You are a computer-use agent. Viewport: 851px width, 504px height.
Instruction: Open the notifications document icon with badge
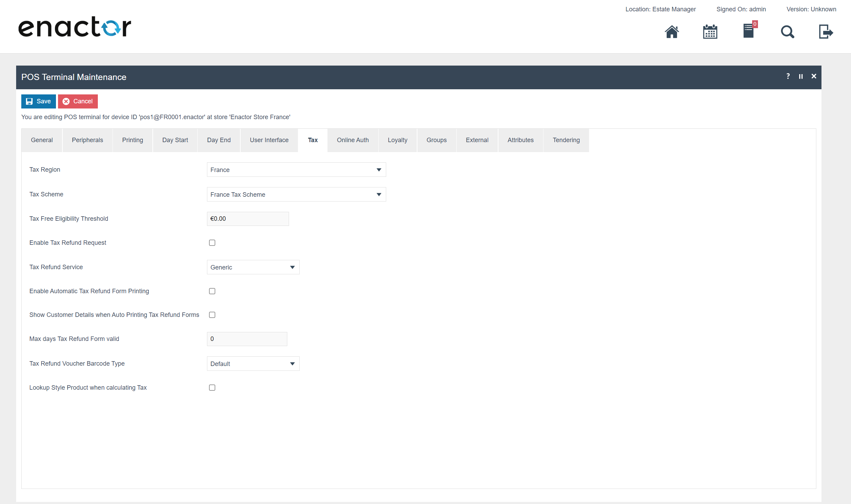[749, 31]
